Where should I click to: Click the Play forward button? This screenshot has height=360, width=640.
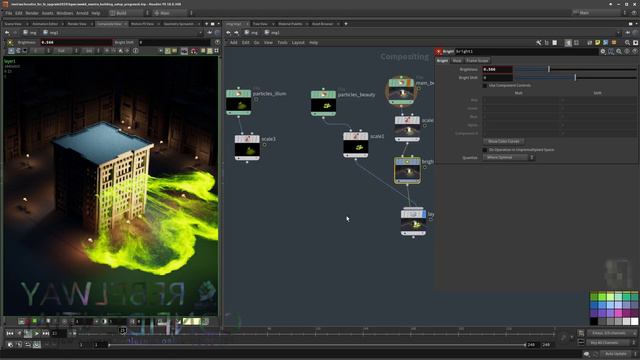coord(37,333)
